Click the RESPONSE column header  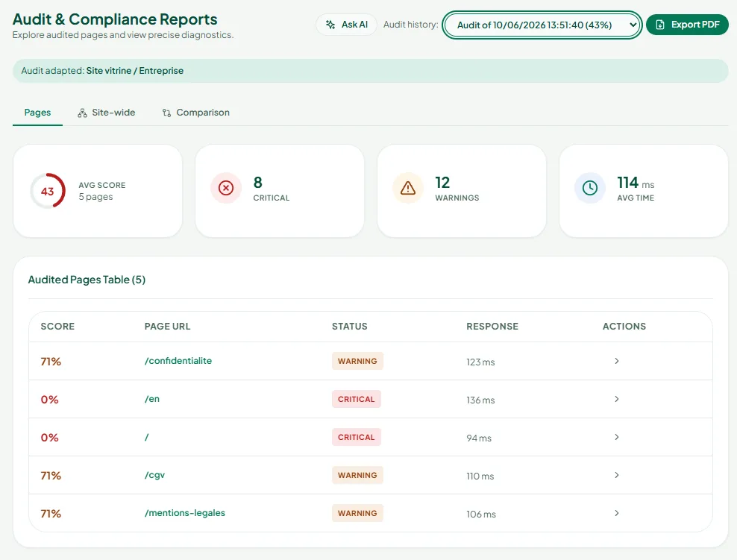coord(492,326)
